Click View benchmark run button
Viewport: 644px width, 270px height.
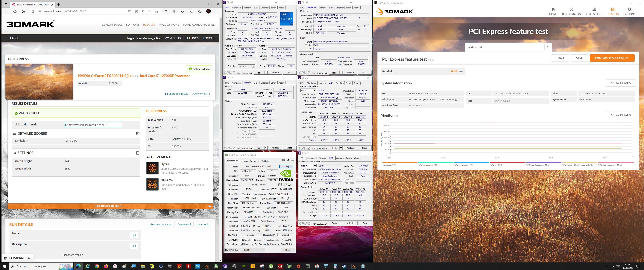pos(161,224)
